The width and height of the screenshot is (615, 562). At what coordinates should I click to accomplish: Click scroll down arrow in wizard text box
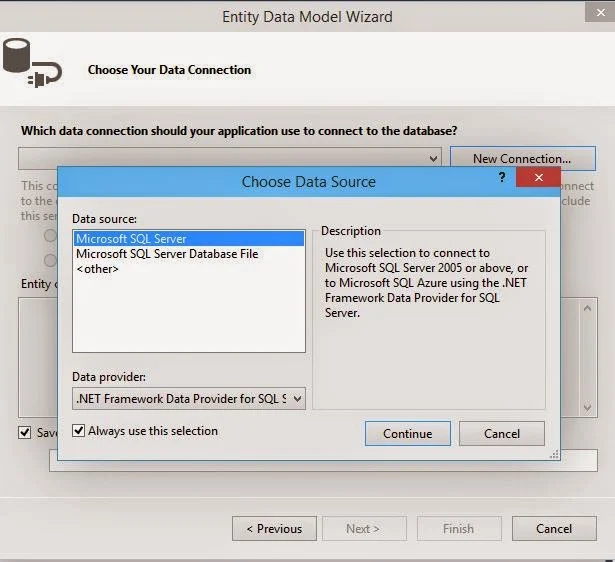coord(587,407)
